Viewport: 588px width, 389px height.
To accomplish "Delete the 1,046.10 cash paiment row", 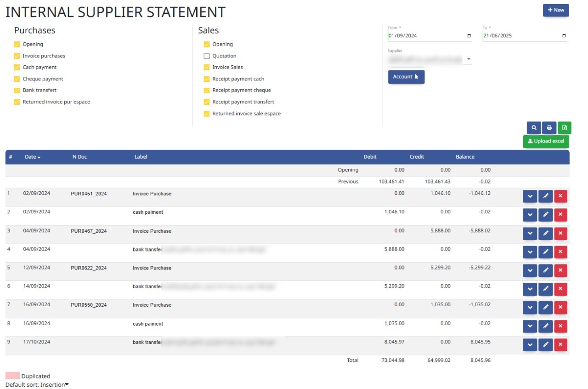I will (x=560, y=215).
